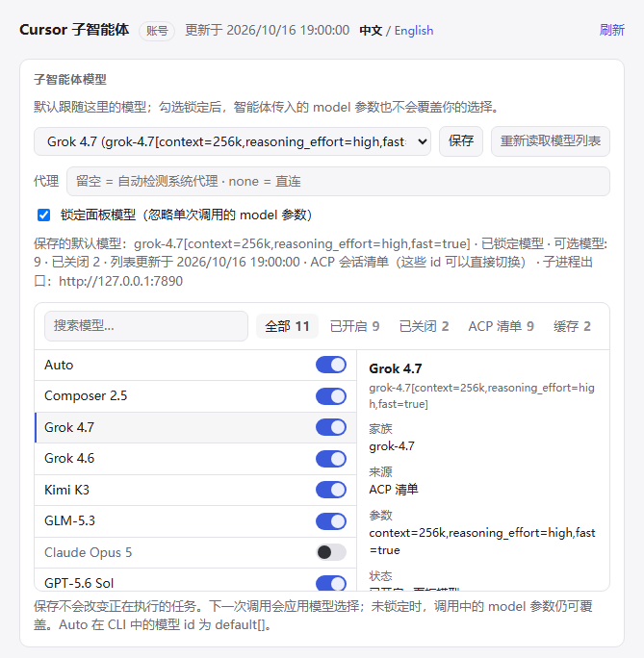The image size is (644, 658).
Task: Turn off the Grok 4.6 switch
Action: click(331, 458)
